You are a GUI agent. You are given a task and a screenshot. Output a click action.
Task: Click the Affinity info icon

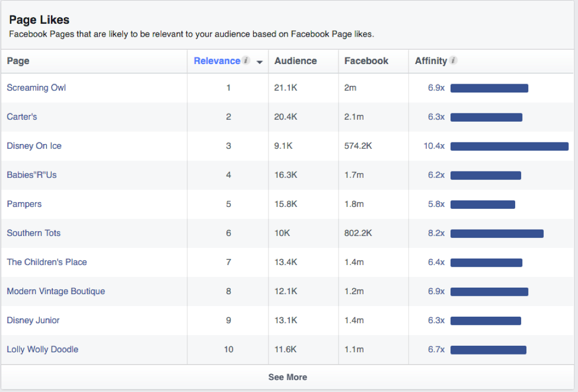pos(454,60)
